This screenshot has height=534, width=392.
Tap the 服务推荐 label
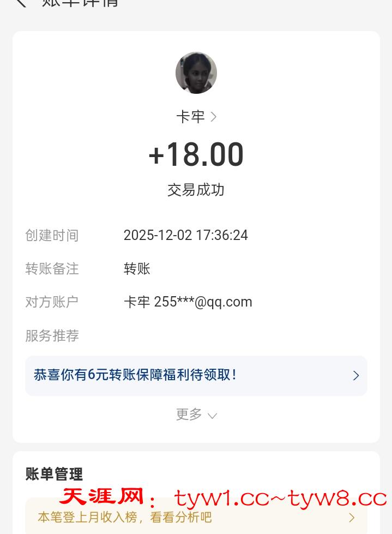52,335
